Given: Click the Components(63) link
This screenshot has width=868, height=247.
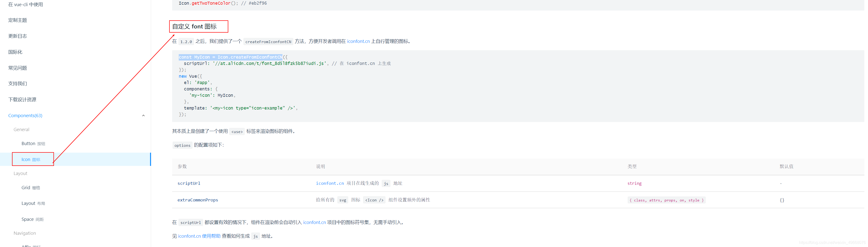Looking at the screenshot, I should coord(25,115).
